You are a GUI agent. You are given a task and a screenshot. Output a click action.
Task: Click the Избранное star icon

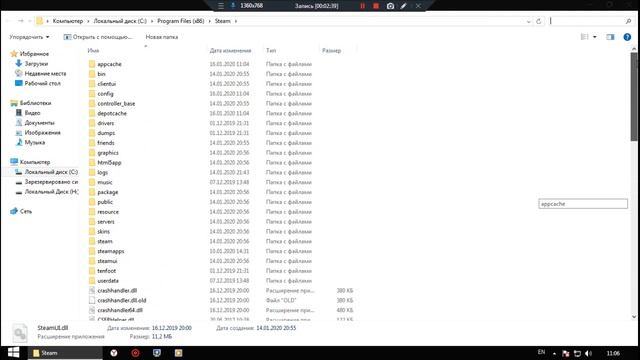14,54
